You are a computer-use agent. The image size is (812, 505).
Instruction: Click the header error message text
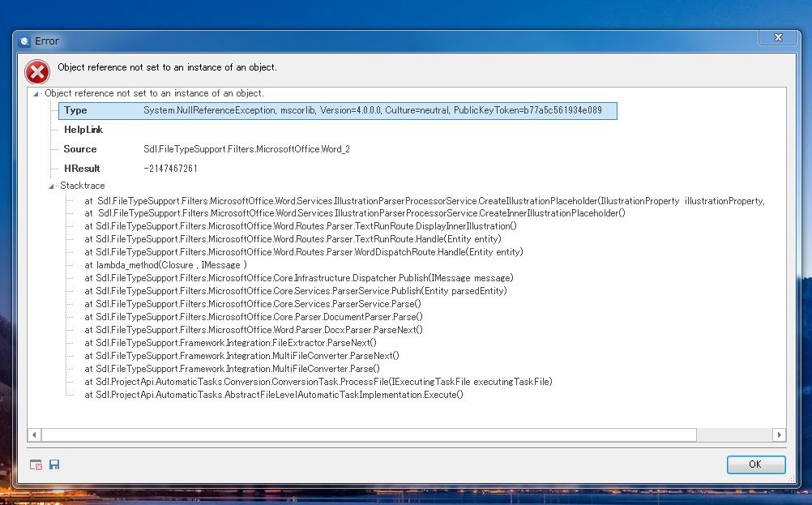[x=167, y=67]
